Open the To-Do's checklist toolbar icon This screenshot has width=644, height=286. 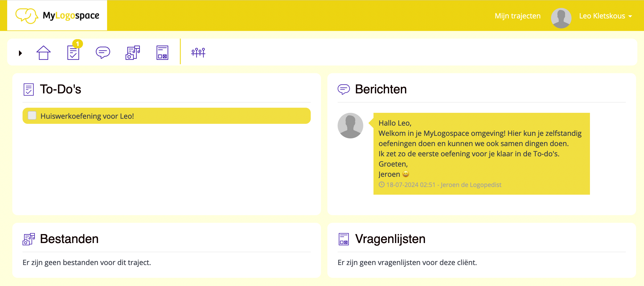(x=73, y=53)
